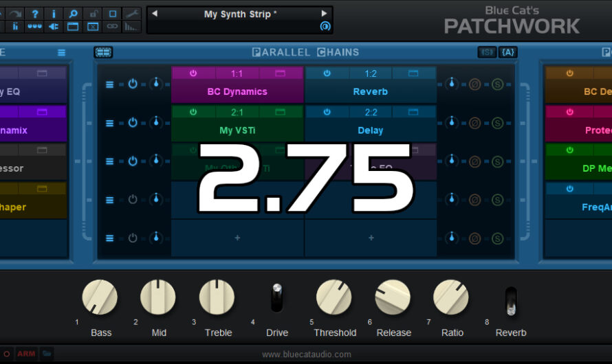Open the left panel hamburger menu
The height and width of the screenshot is (364, 612).
point(62,53)
